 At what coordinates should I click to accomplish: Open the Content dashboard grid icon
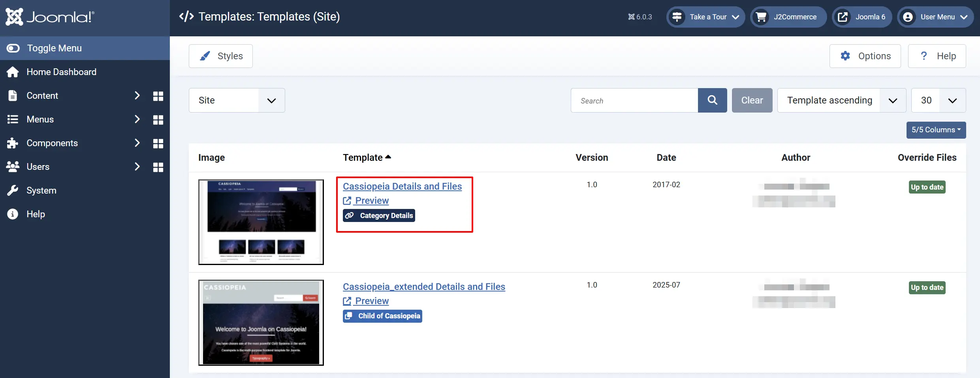click(x=158, y=96)
